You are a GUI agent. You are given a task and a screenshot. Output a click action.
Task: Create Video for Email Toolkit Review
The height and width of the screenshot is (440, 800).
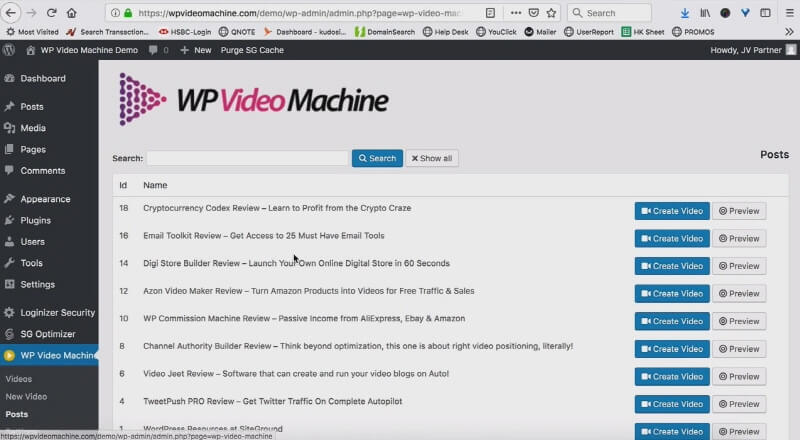tap(672, 238)
